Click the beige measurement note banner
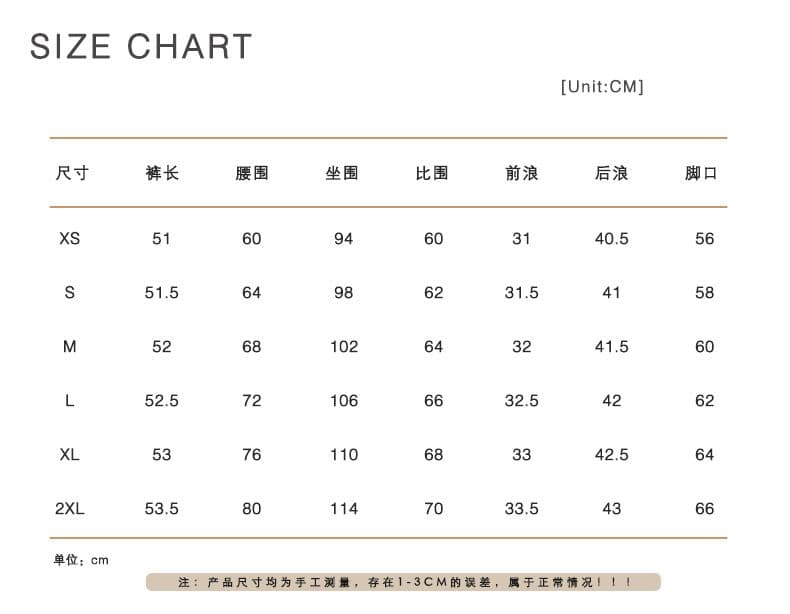 (x=403, y=582)
